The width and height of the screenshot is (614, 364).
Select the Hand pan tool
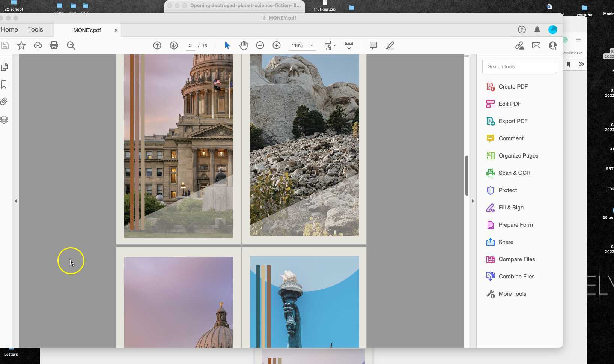244,45
